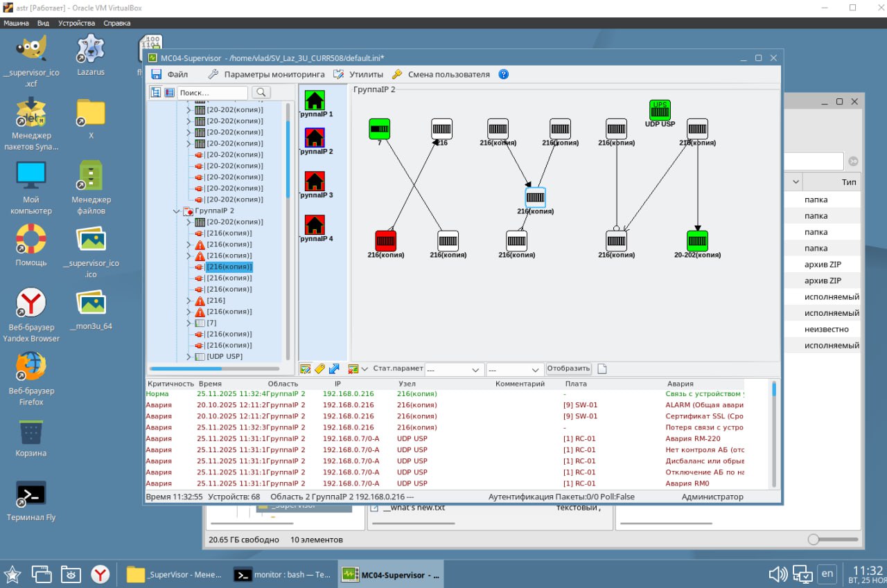Click the green UDP USP device node
The image size is (887, 588).
click(660, 110)
